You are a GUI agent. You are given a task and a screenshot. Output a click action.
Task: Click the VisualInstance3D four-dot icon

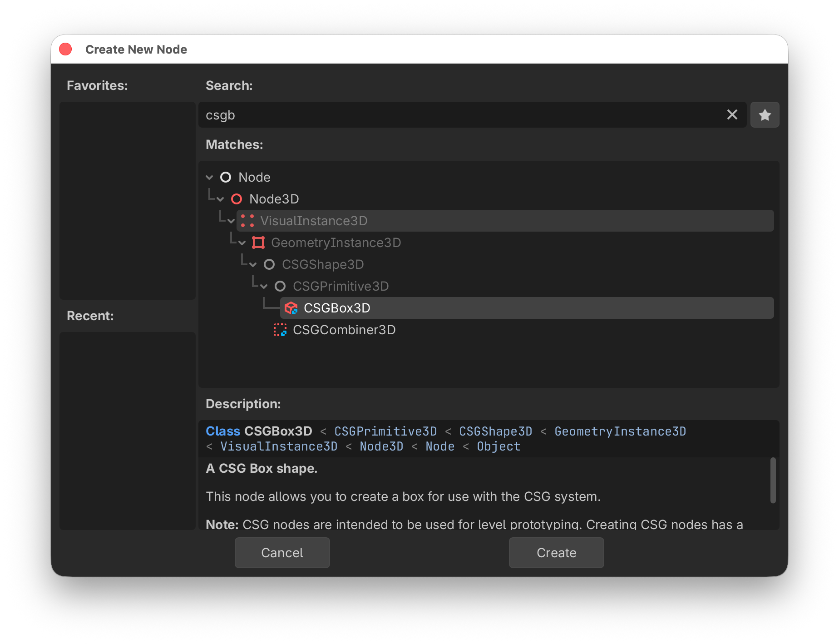247,221
